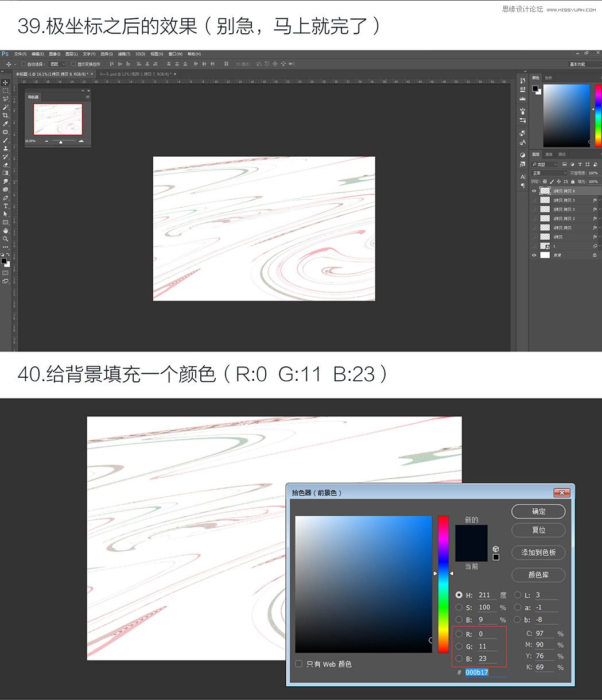Close the 拾色器 dialog
The width and height of the screenshot is (602, 700).
tap(561, 493)
